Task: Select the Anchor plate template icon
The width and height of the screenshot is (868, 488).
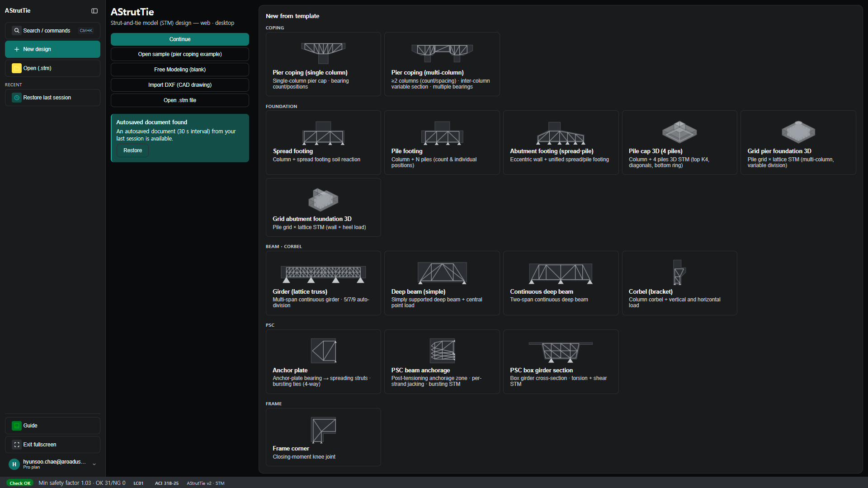Action: tap(324, 351)
